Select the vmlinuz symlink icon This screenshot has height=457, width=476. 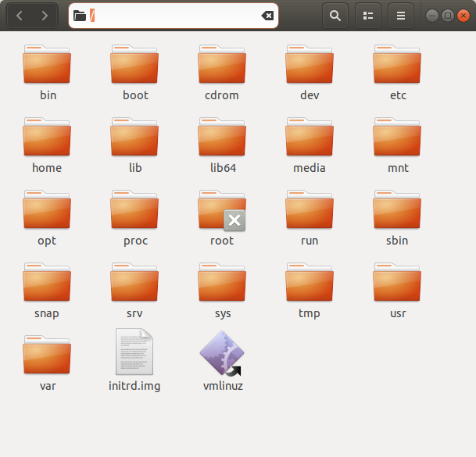click(222, 354)
